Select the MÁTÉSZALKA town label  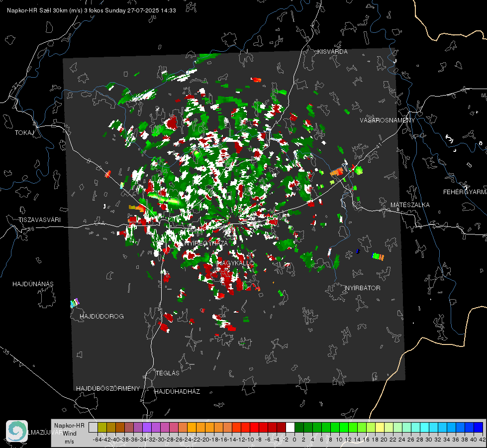tap(410, 205)
